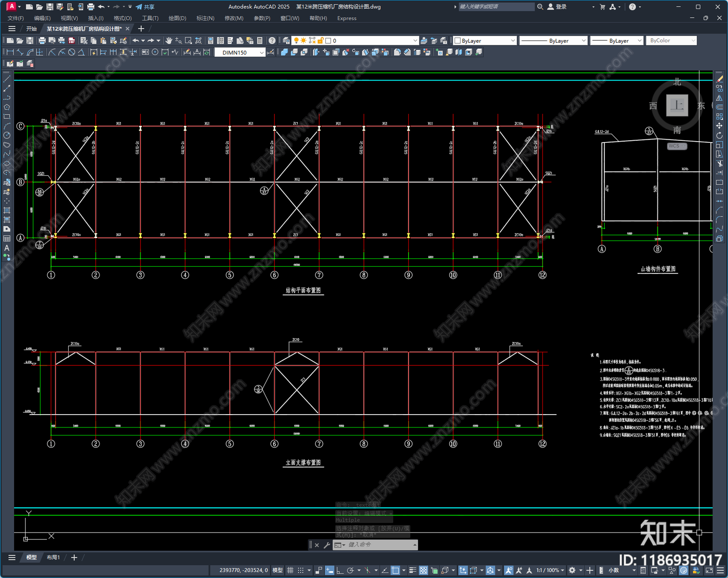This screenshot has width=728, height=578.
Task: Click the Diameter dimension tool
Action: (71, 52)
